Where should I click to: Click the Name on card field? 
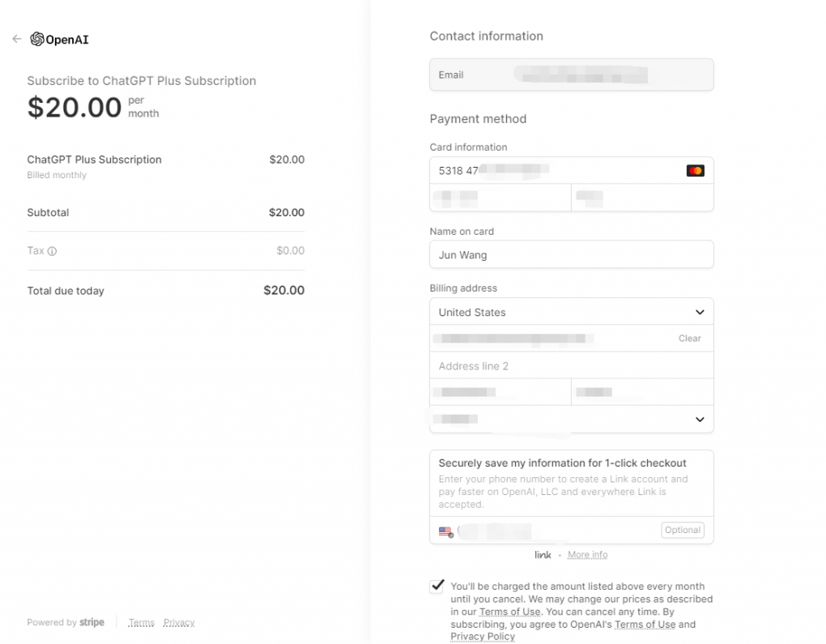tap(572, 255)
